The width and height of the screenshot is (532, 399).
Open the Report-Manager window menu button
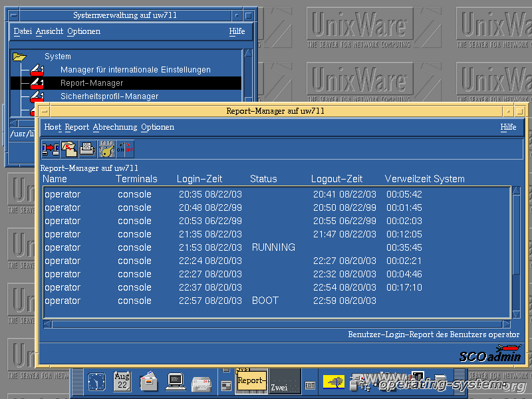tap(45, 111)
